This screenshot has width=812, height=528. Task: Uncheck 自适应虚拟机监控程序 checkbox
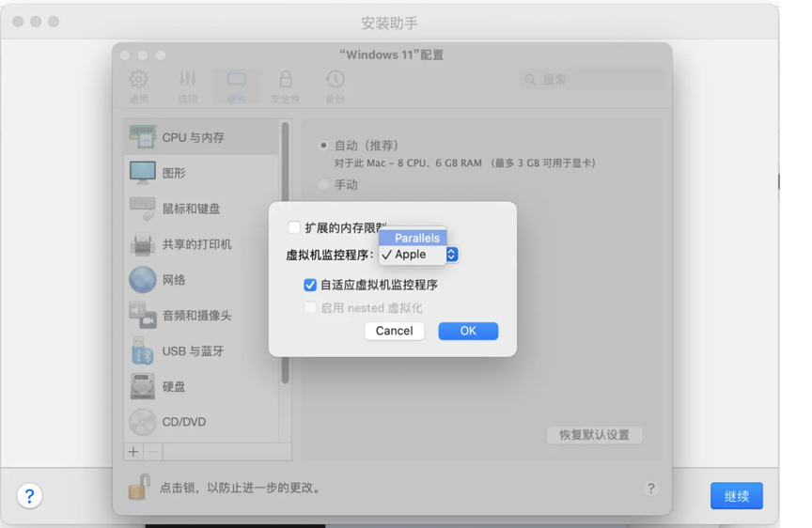(x=310, y=285)
